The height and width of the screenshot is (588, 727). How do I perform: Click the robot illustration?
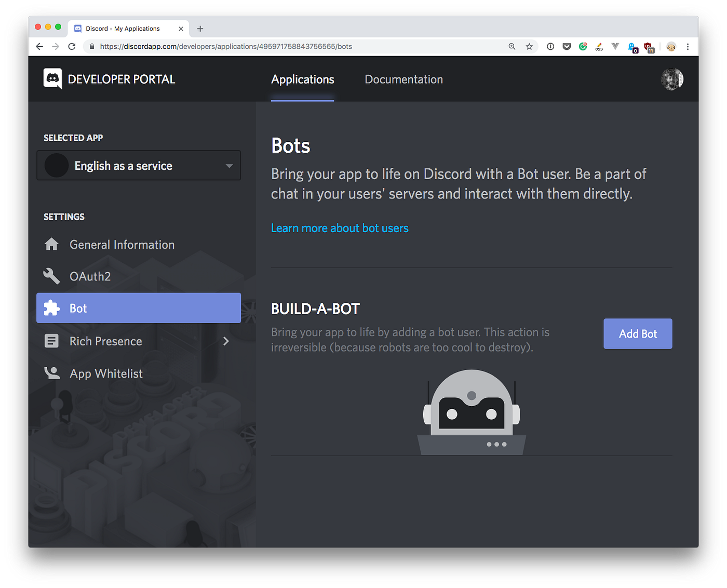click(472, 412)
